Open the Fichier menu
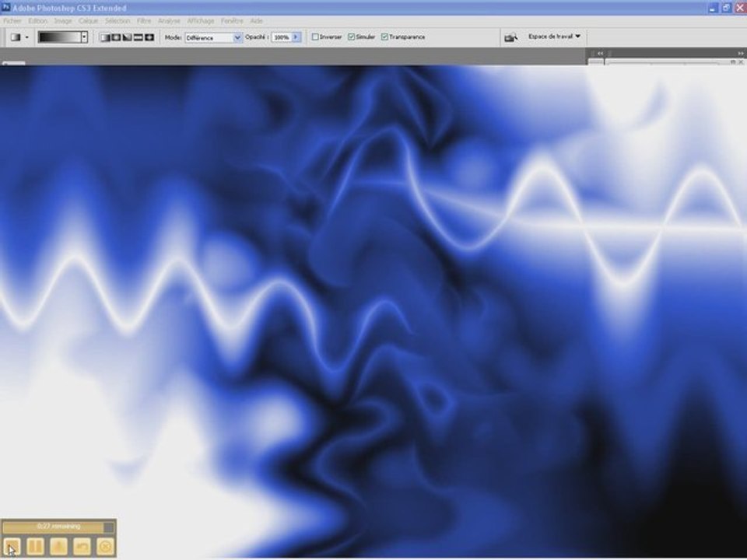This screenshot has width=747, height=560. [12, 21]
